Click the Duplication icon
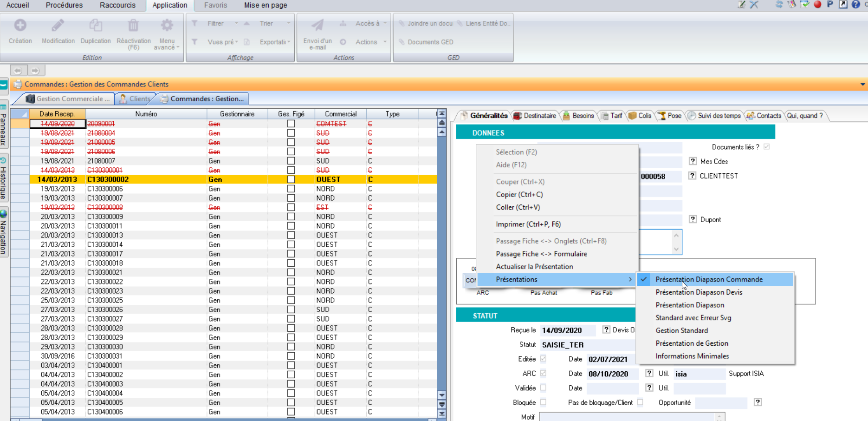This screenshot has width=868, height=421. 96,25
